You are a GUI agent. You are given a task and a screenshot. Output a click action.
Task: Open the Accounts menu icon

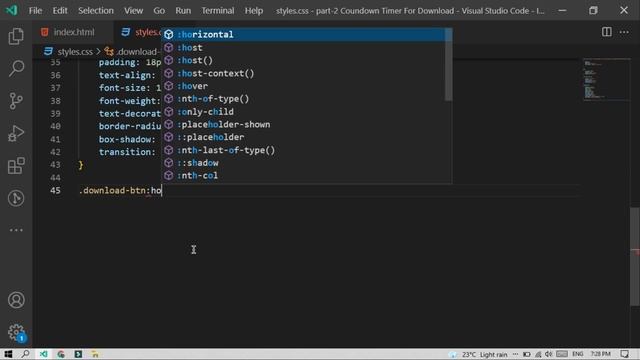click(16, 300)
